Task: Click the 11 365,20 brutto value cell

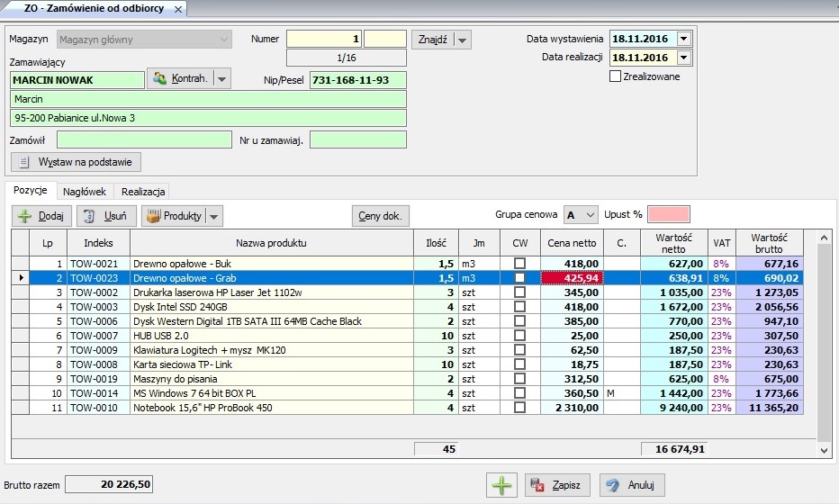Action: click(770, 408)
